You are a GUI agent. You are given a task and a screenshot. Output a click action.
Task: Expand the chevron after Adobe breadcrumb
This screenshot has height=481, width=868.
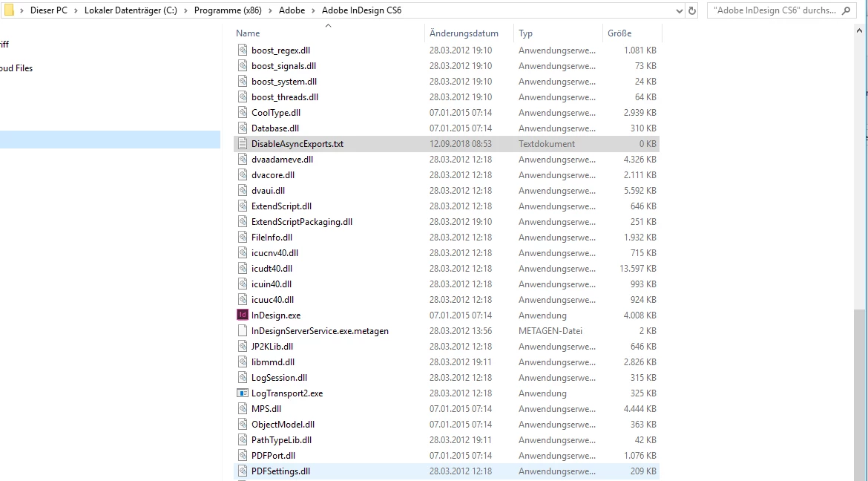[x=313, y=10]
